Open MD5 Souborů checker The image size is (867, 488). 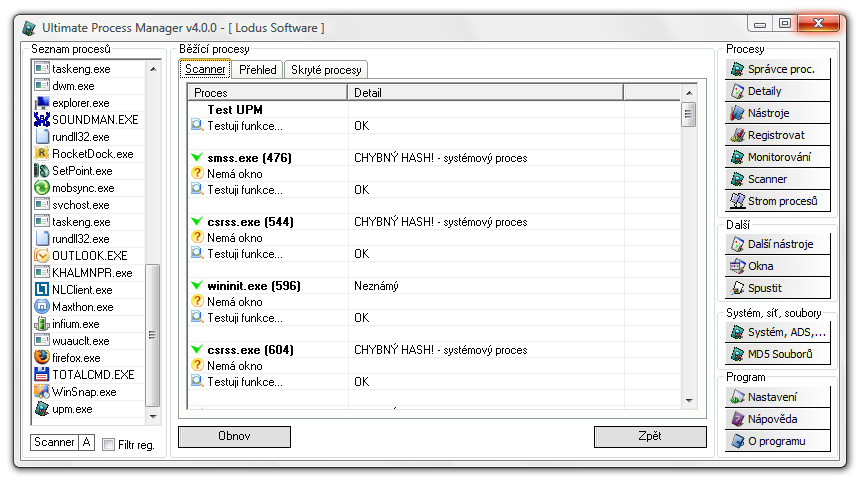[x=777, y=354]
